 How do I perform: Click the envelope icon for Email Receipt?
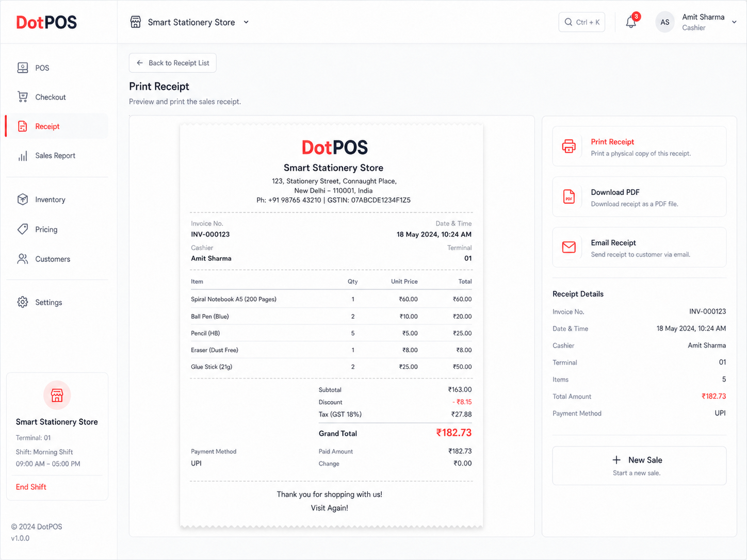(569, 247)
